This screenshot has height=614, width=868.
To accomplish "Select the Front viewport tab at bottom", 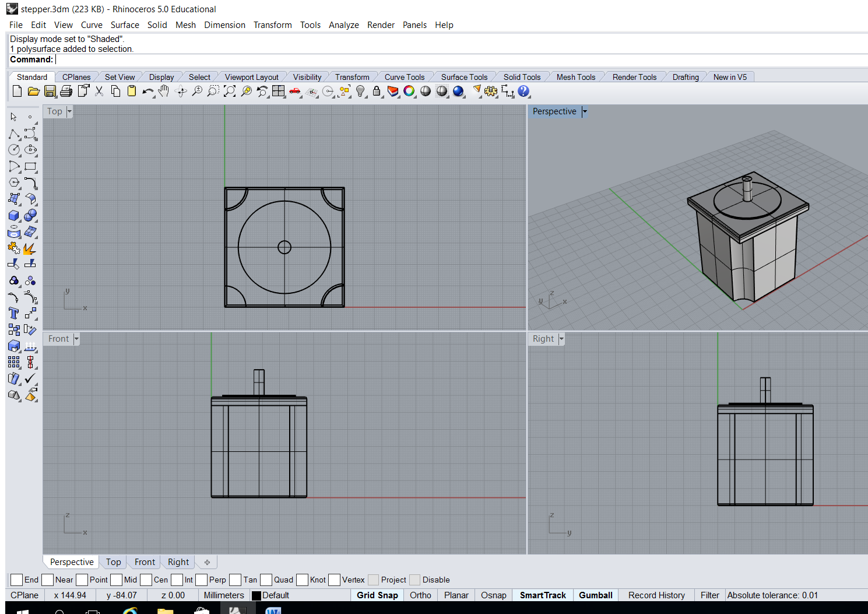I will coord(145,562).
